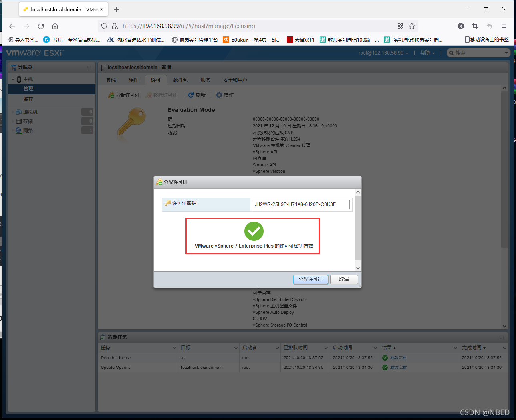Viewport: 516px width, 420px height.
Task: Click 成功完成 result for Decode License
Action: click(398, 358)
